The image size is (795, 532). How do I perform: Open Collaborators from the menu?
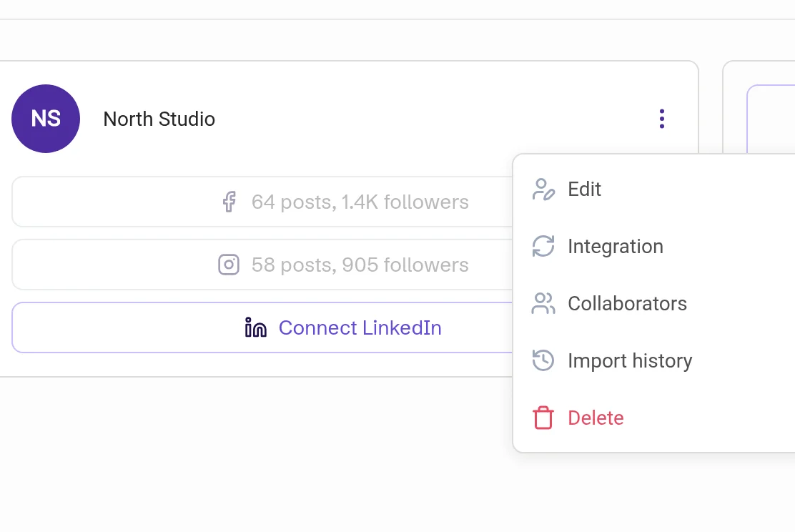click(x=654, y=304)
